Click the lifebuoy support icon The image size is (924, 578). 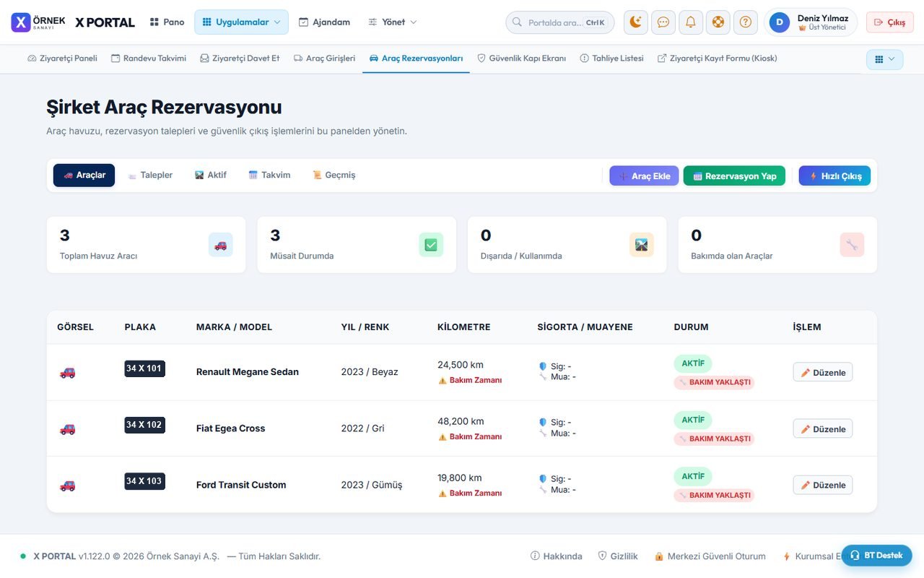tap(718, 22)
